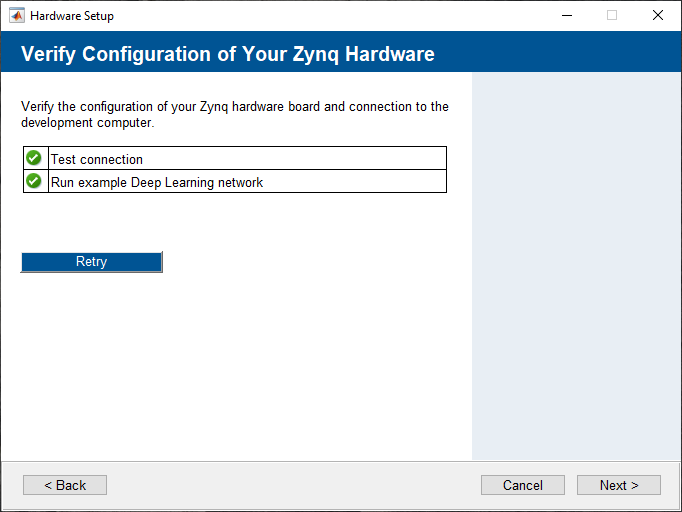The height and width of the screenshot is (512, 682).
Task: Click the Hardware Setup title bar text
Action: tap(72, 16)
